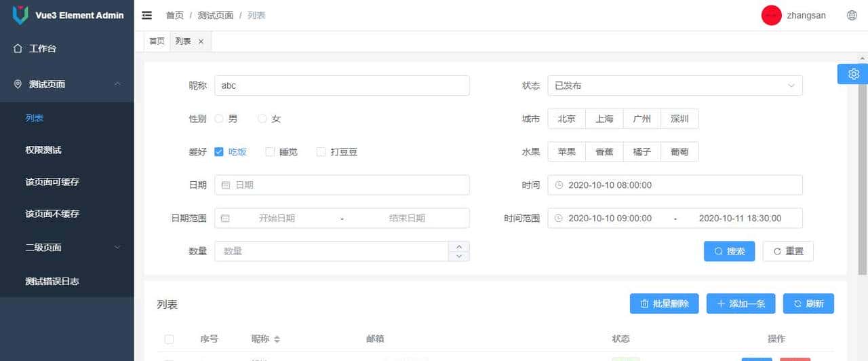Screen dimensions: 868x361
Task: Open the 状态 dropdown showing 已发布
Action: (675, 85)
